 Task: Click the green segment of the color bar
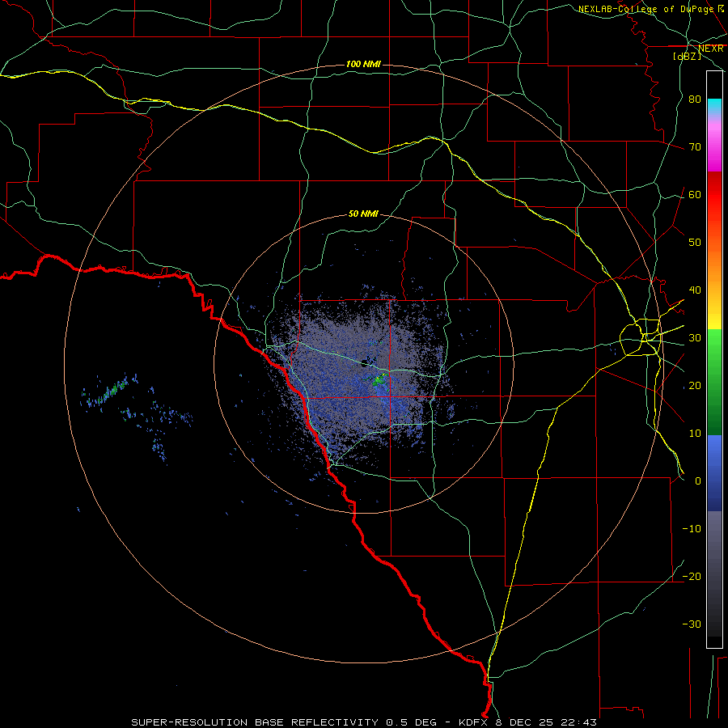coord(714,381)
